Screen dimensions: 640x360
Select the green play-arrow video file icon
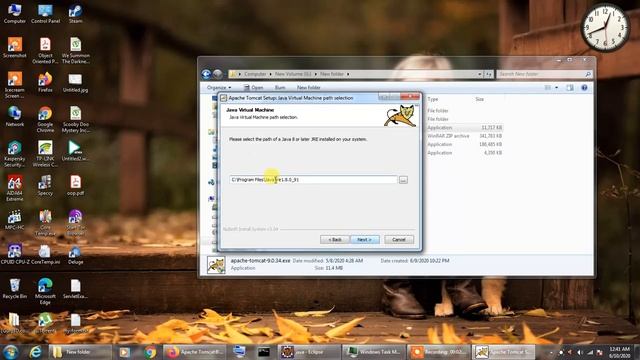point(76,151)
